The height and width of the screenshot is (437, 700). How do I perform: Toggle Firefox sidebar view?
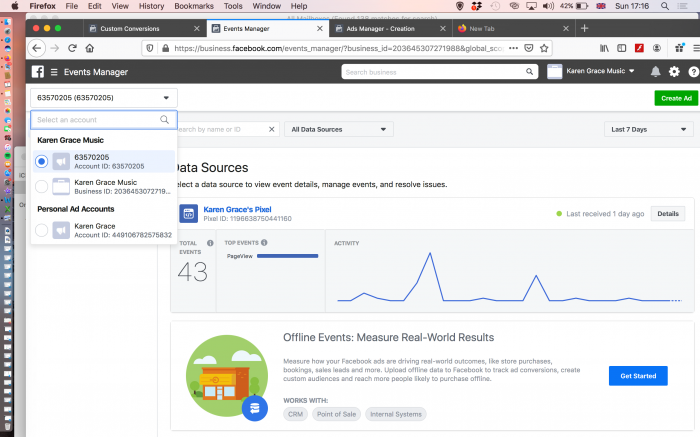click(x=621, y=48)
